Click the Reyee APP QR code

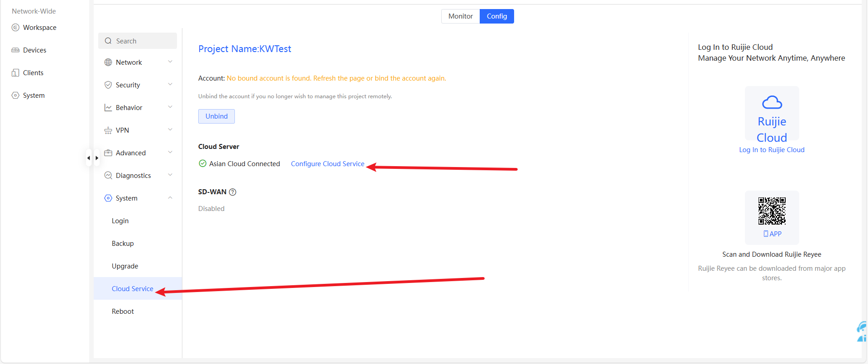772,211
